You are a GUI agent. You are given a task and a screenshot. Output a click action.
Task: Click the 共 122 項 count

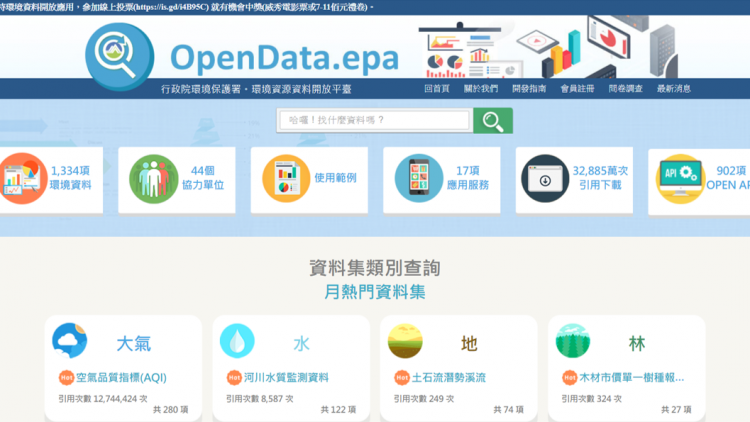coord(339,410)
